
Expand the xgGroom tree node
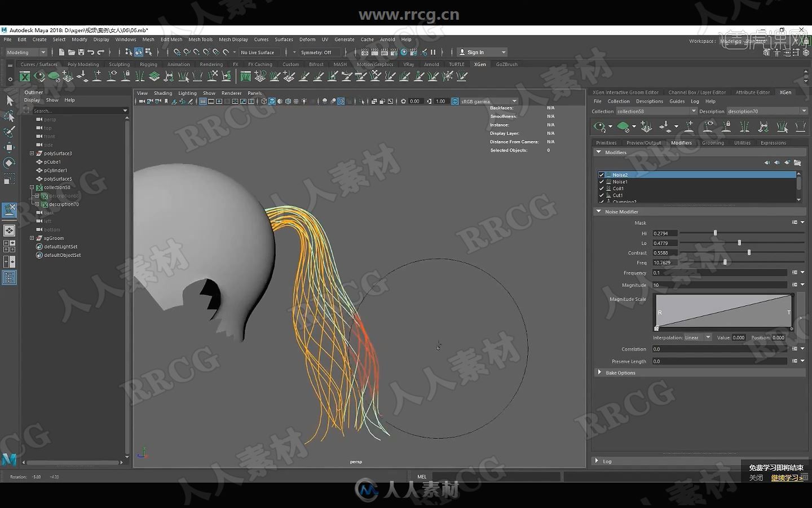(32, 238)
